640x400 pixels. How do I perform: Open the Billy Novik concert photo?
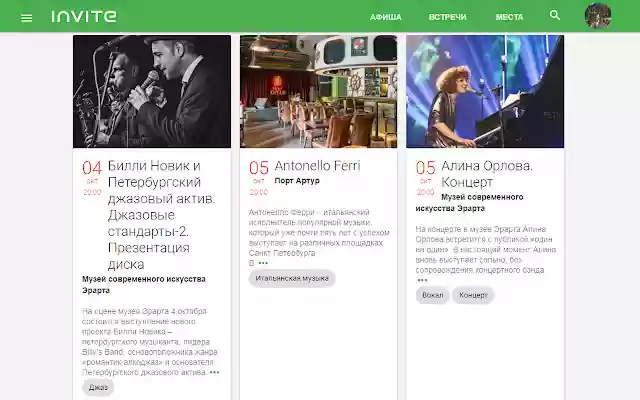pyautogui.click(x=152, y=91)
